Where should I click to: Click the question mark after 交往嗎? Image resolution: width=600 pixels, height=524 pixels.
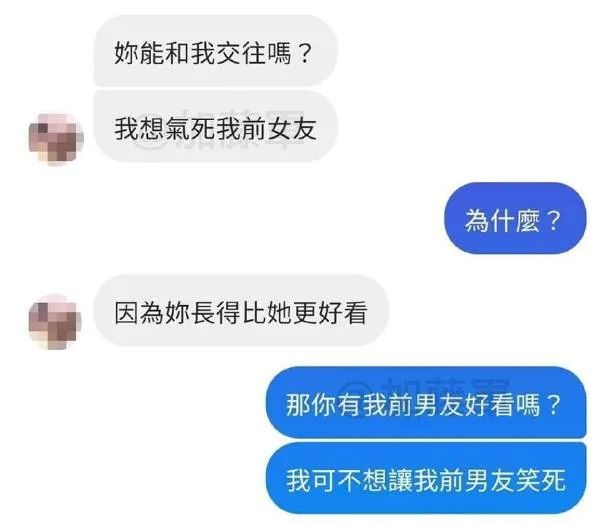305,53
